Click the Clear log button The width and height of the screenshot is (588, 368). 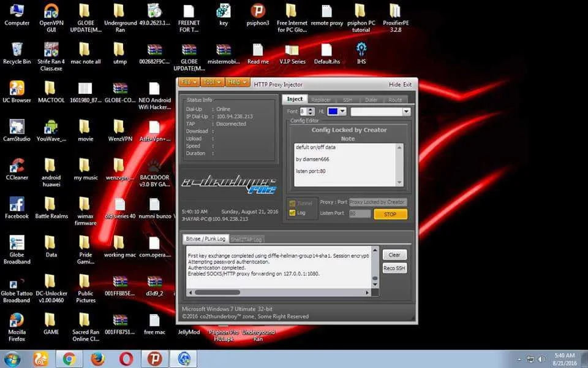pyautogui.click(x=394, y=255)
